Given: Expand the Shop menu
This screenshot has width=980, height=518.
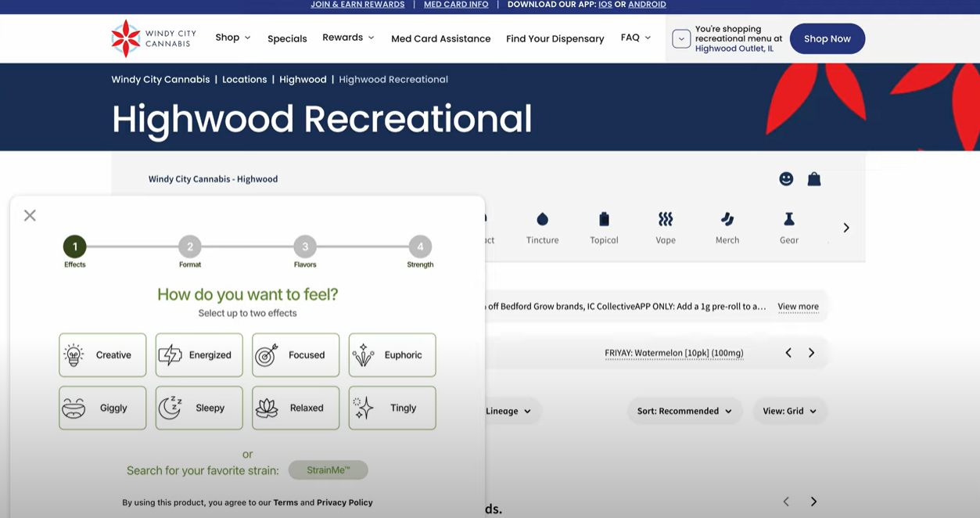Looking at the screenshot, I should click(233, 38).
